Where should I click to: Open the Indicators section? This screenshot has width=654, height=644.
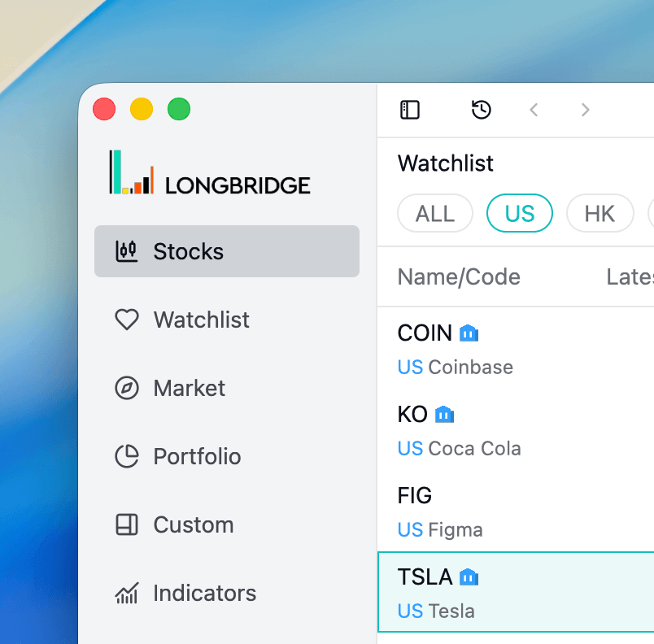(204, 593)
